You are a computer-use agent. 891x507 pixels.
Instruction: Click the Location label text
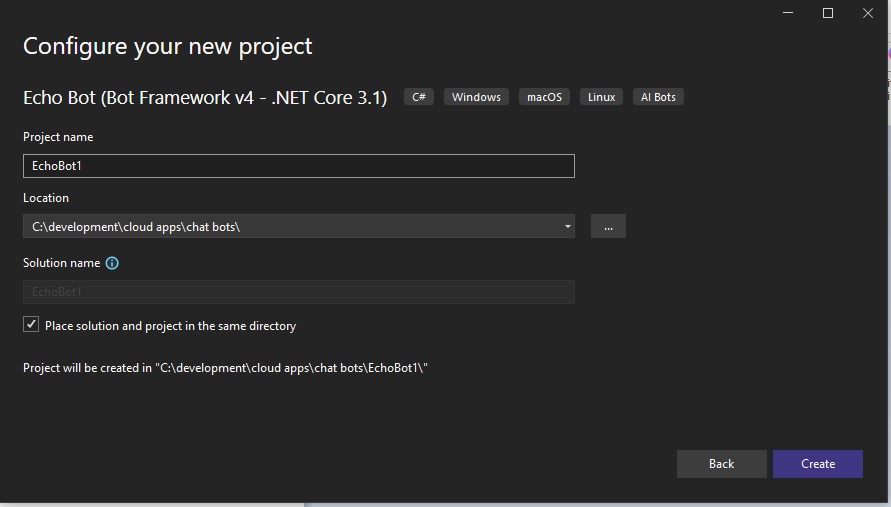click(46, 198)
